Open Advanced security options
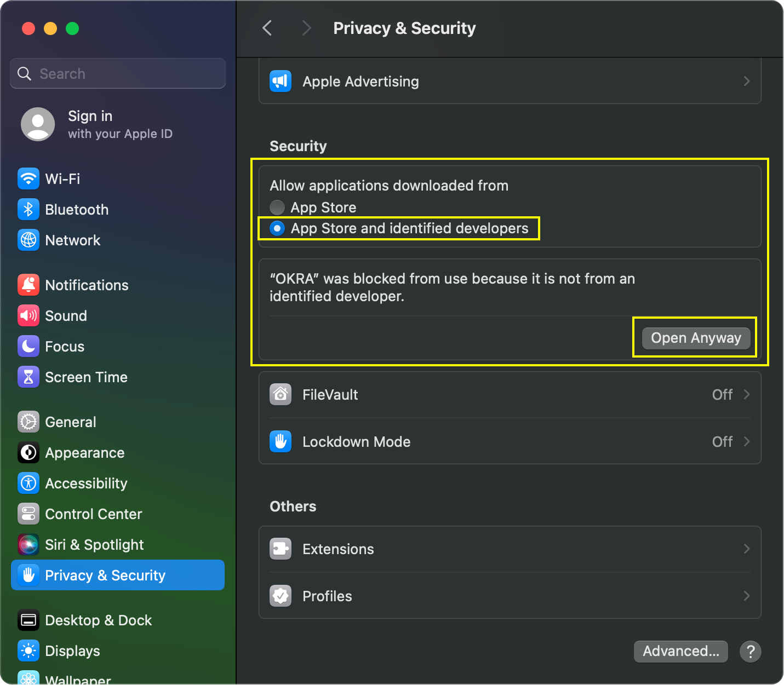The image size is (784, 685). (681, 651)
